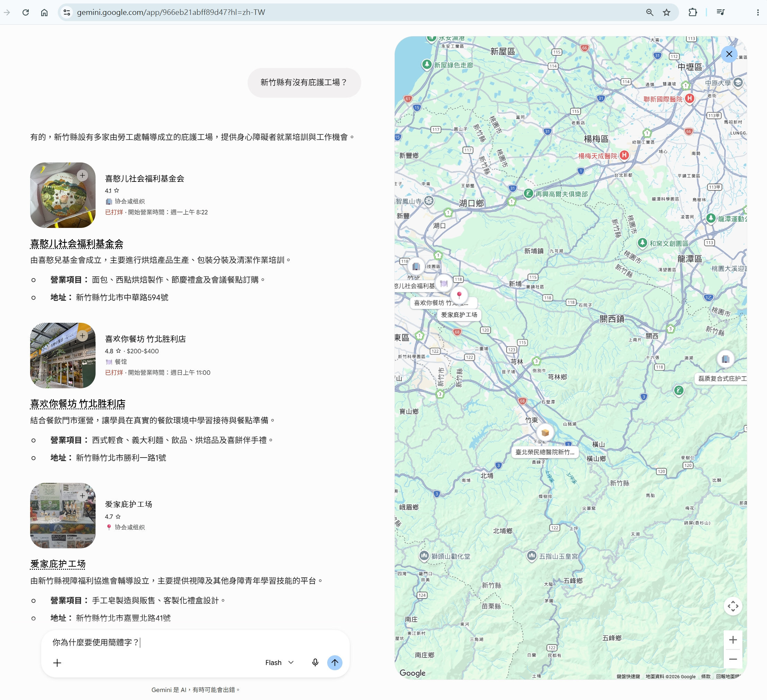Image resolution: width=767 pixels, height=700 pixels.
Task: Open the media controls icon in browser toolbar
Action: click(720, 12)
